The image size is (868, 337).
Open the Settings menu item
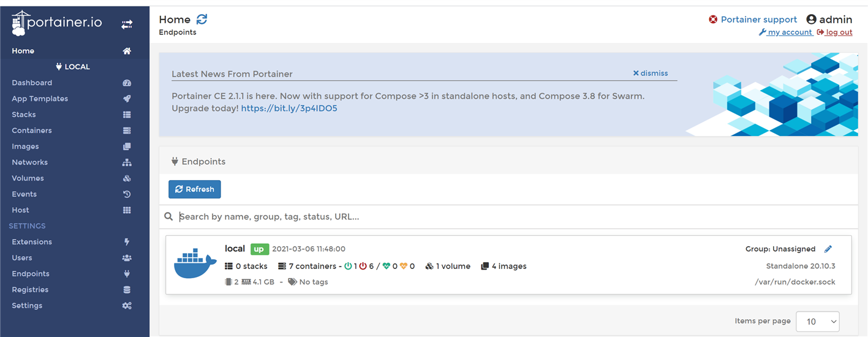click(27, 306)
